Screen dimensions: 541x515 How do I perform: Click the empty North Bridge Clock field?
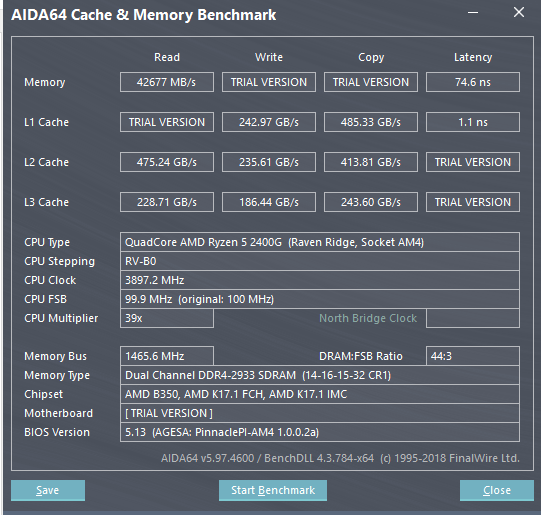click(x=473, y=318)
